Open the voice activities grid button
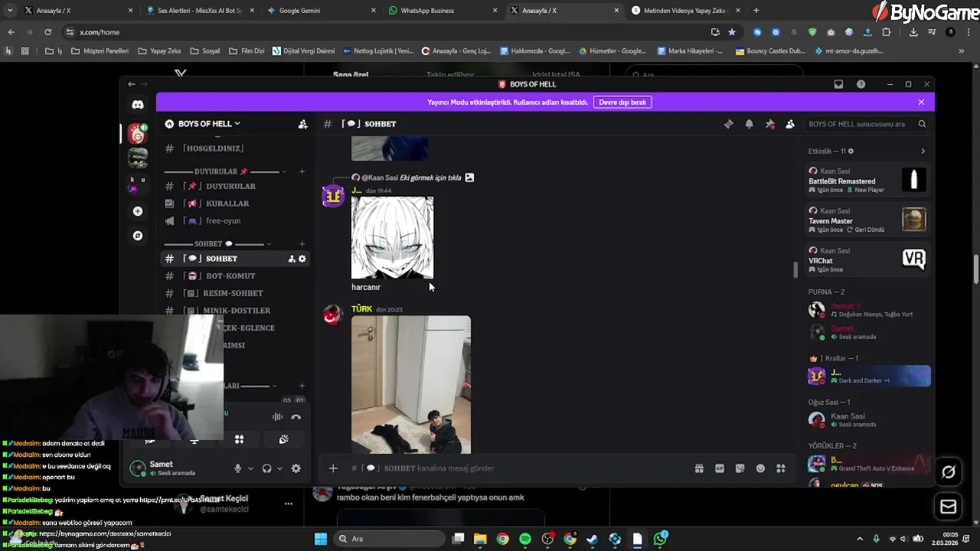The height and width of the screenshot is (551, 980). pyautogui.click(x=239, y=439)
